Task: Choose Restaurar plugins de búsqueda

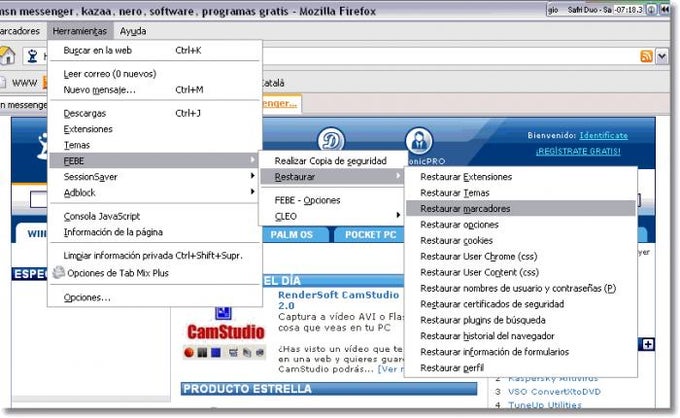Action: pos(520,320)
